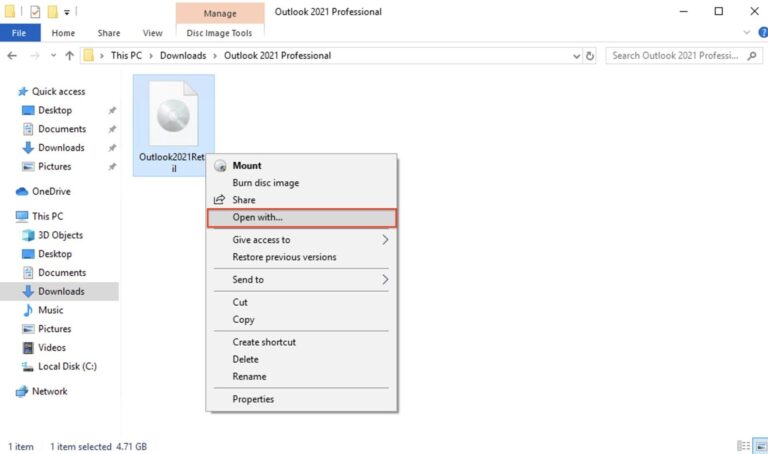Switch to the Share ribbon tab
This screenshot has height=454, width=768.
pos(109,33)
